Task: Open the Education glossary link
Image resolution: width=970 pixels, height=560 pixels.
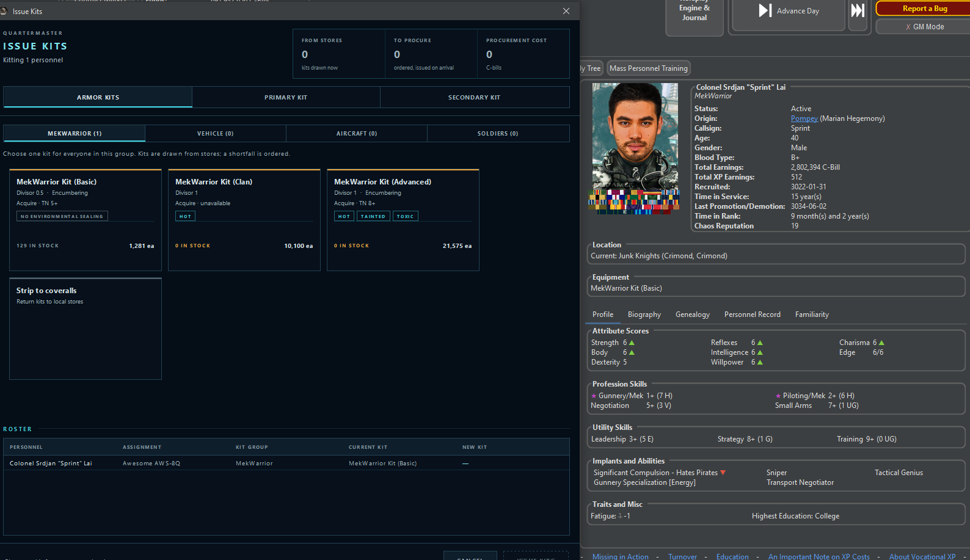Action: click(x=732, y=556)
